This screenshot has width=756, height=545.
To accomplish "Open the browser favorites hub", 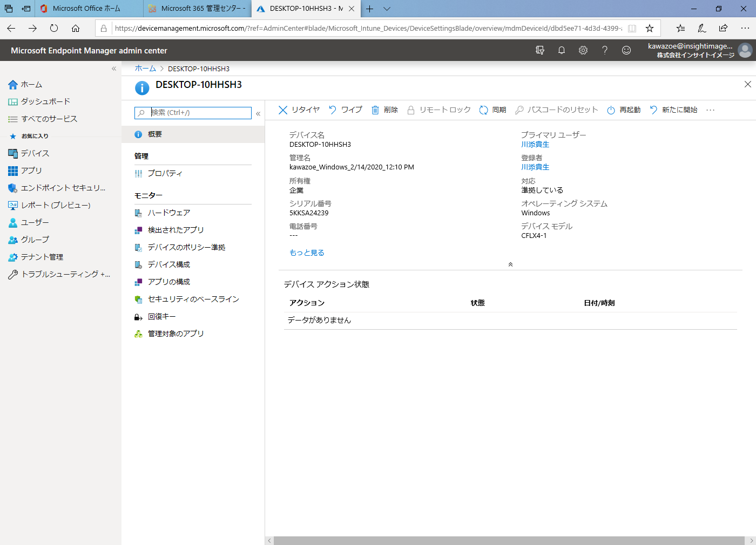I will pyautogui.click(x=680, y=28).
